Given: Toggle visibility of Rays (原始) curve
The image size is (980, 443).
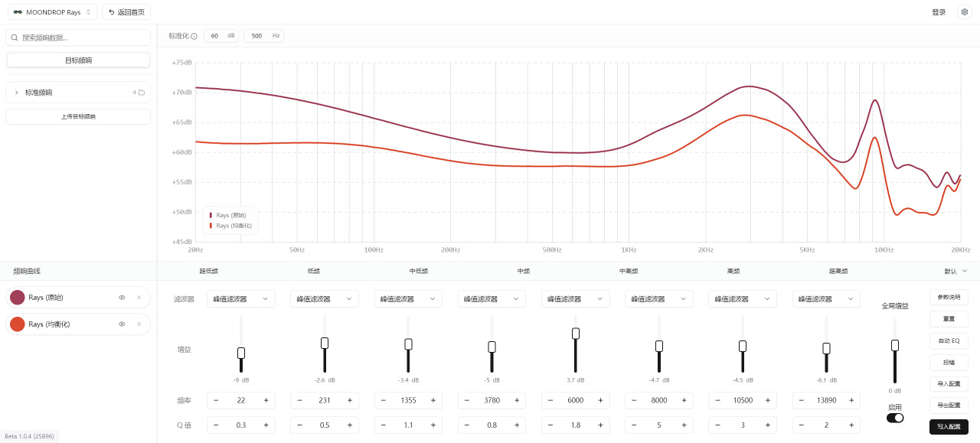Looking at the screenshot, I should click(x=122, y=298).
